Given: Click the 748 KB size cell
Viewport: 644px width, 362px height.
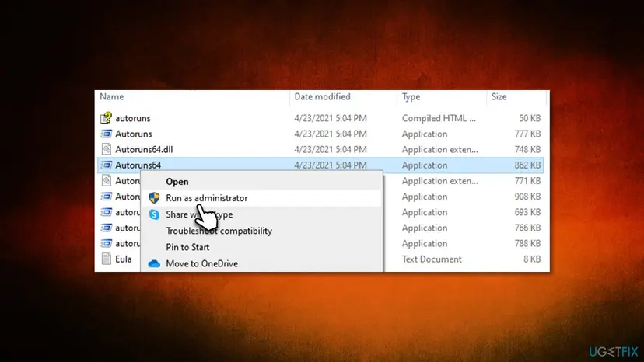Looking at the screenshot, I should (527, 149).
